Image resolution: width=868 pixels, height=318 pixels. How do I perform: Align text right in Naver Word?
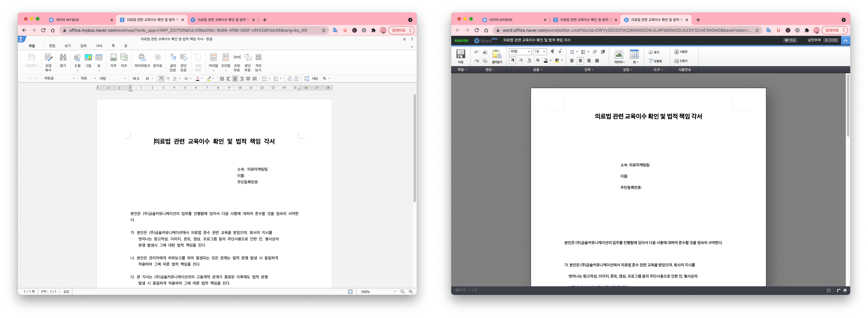point(589,61)
